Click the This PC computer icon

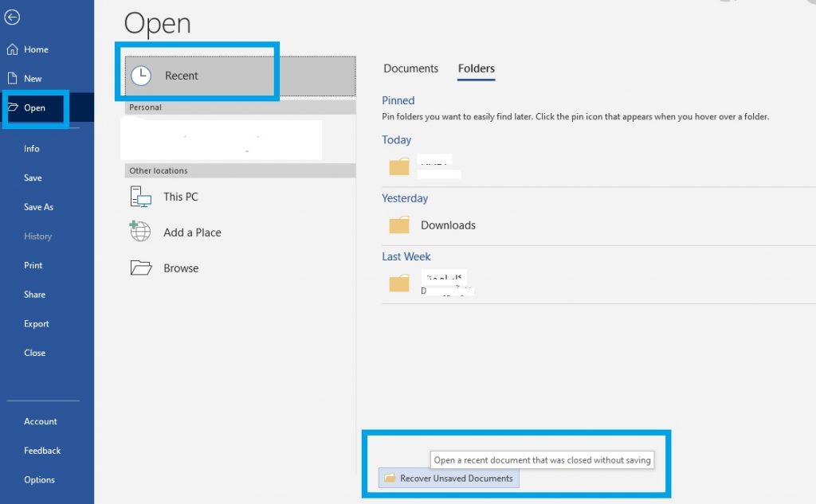coord(140,197)
